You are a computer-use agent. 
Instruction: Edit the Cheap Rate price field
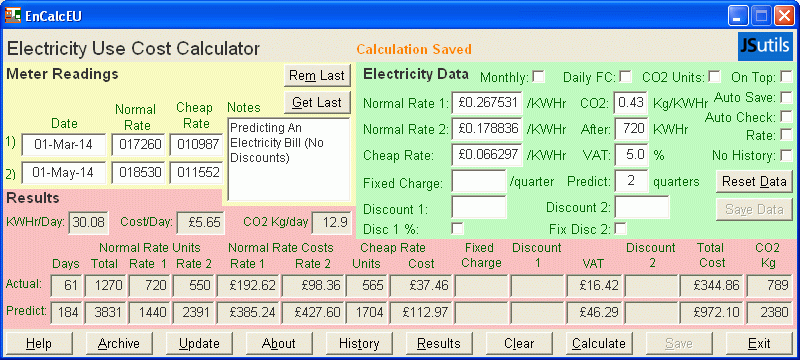pyautogui.click(x=487, y=155)
